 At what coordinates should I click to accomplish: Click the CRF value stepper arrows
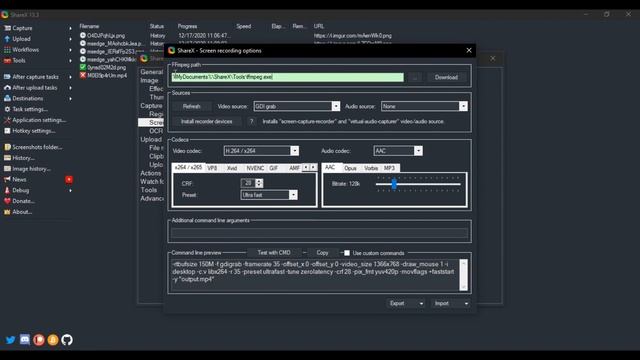point(259,183)
